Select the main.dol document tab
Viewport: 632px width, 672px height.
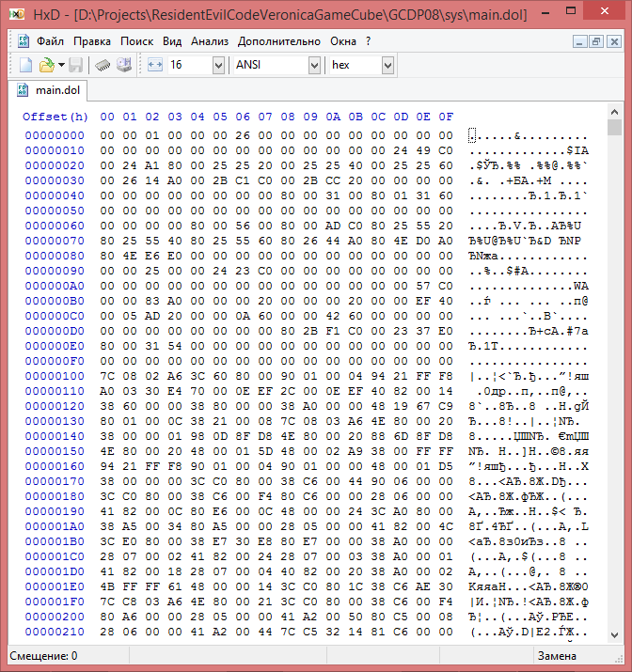point(48,90)
